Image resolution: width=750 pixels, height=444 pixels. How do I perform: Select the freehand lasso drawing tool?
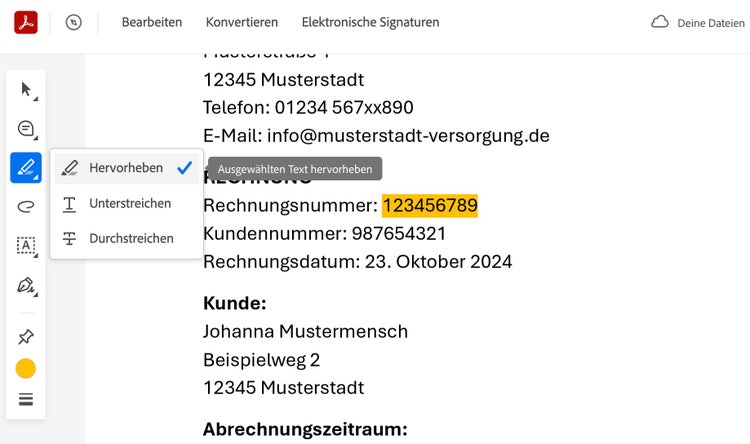[26, 207]
